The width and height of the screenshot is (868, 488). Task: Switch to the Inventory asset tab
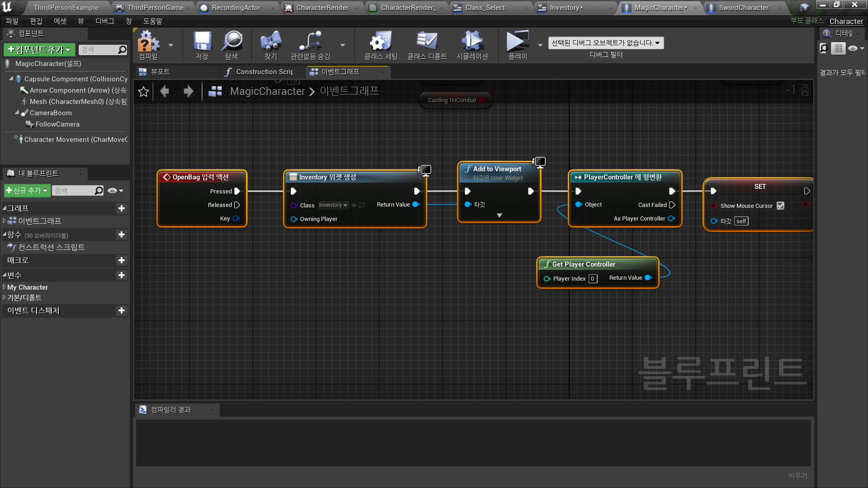tap(565, 8)
